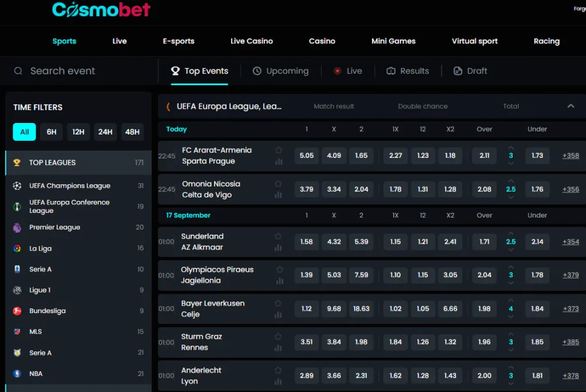Favorite the Olympiacos Piraeus vs Jagiellonia match

click(279, 269)
